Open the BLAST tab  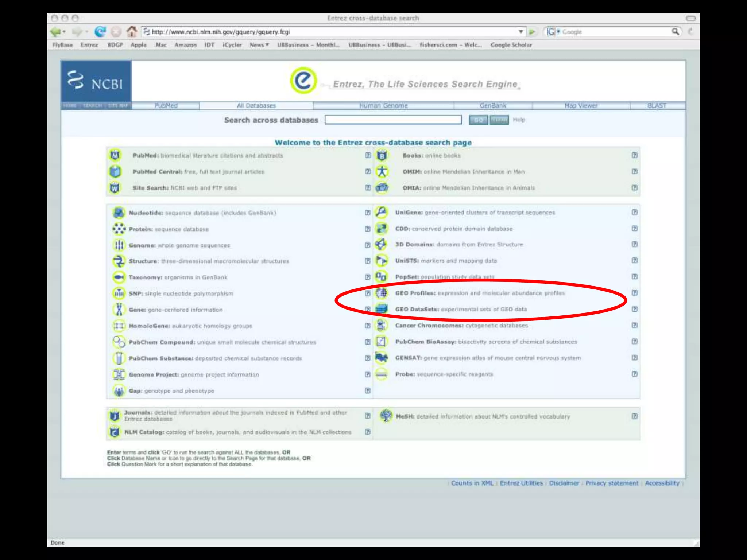click(657, 106)
